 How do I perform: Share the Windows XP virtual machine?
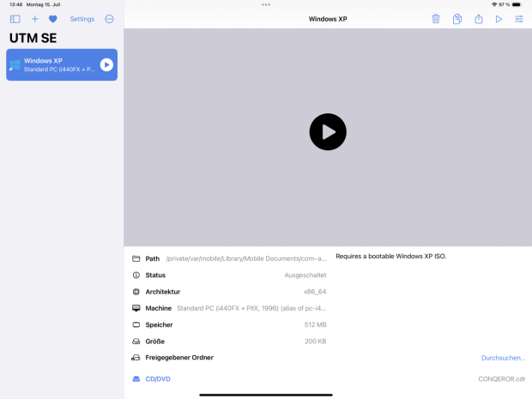pyautogui.click(x=479, y=19)
